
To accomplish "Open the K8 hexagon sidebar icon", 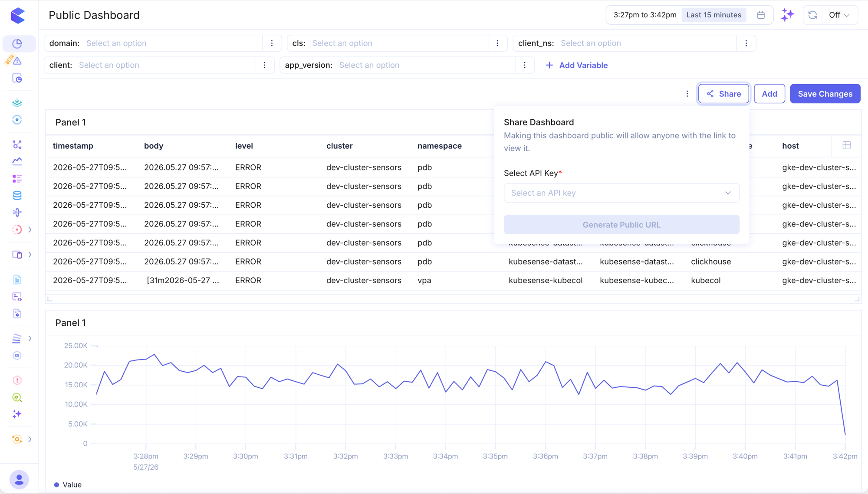I will click(17, 356).
